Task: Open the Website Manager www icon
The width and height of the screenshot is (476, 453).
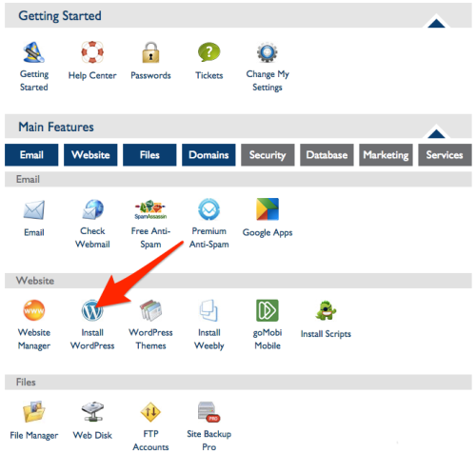Action: click(x=34, y=310)
